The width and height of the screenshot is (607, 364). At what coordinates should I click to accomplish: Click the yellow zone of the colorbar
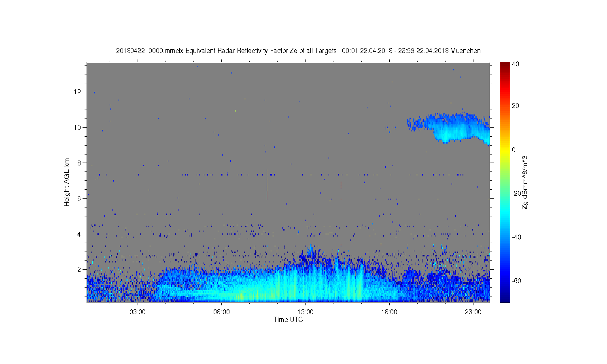(505, 150)
